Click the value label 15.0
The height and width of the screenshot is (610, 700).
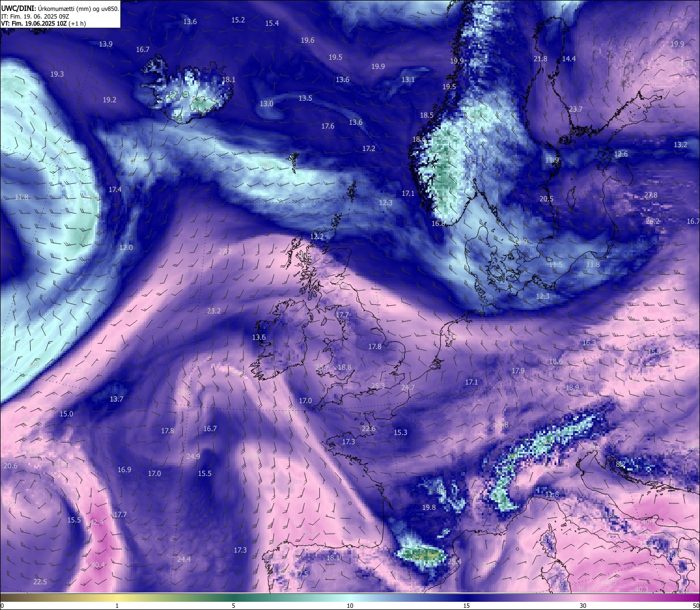pos(66,414)
